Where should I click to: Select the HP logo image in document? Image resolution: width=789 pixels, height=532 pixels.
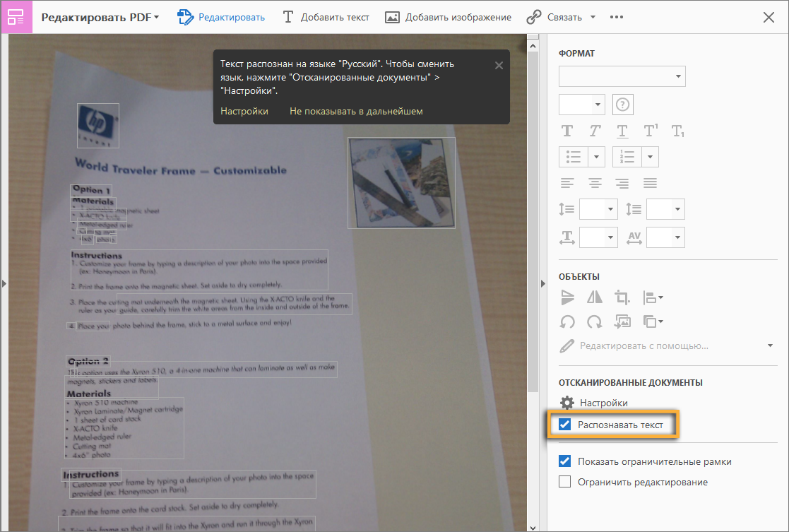tap(98, 126)
